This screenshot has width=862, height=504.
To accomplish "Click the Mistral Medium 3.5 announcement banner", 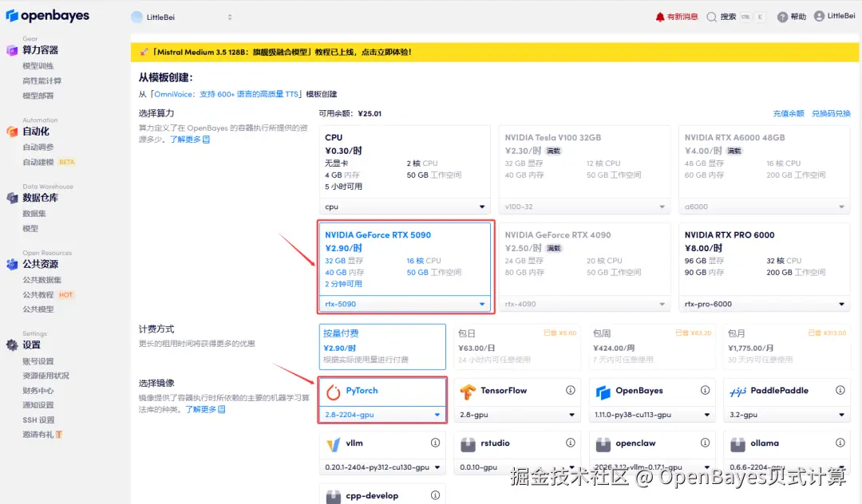I will 495,52.
